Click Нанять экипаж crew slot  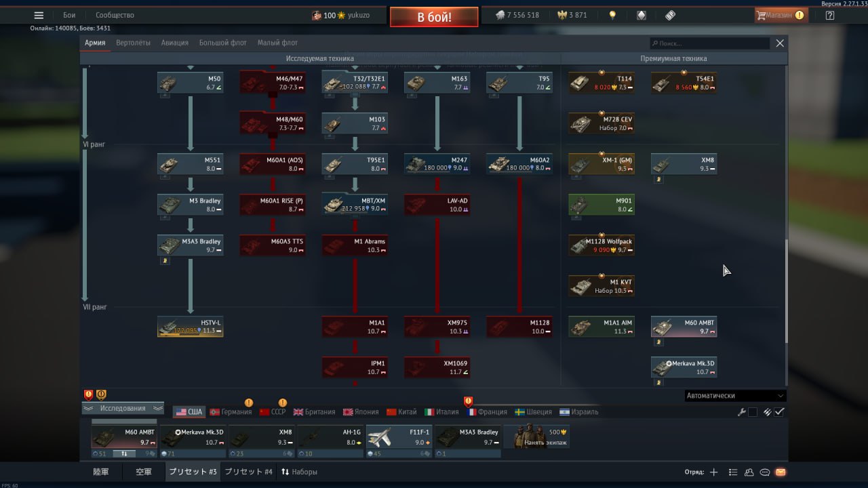(536, 437)
